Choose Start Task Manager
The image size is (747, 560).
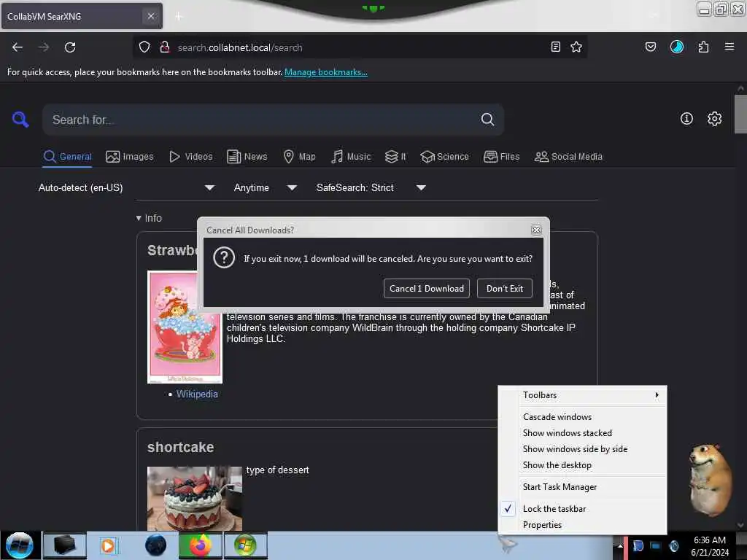pos(582,486)
